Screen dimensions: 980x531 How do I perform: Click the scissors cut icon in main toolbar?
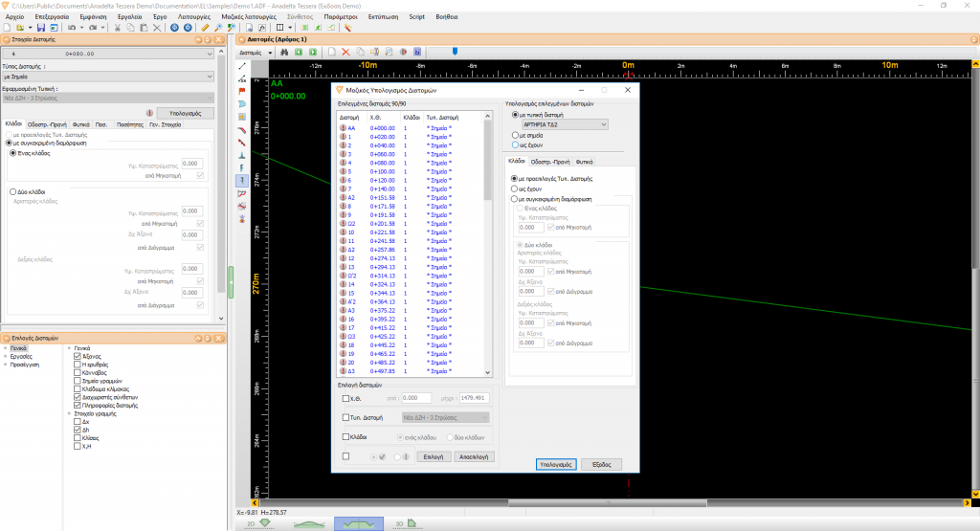pos(118,28)
